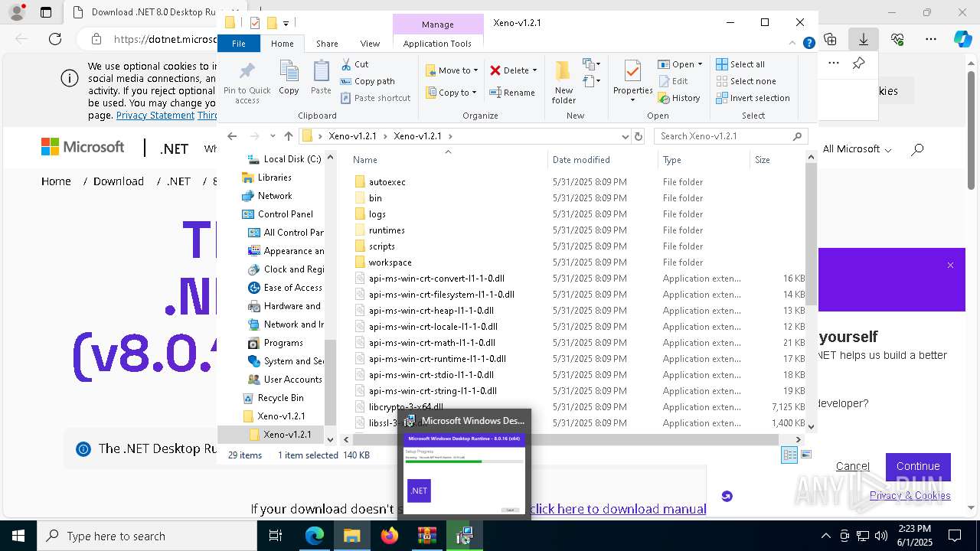The image size is (980, 551).
Task: Click Invert selection in ribbon
Action: pos(753,98)
